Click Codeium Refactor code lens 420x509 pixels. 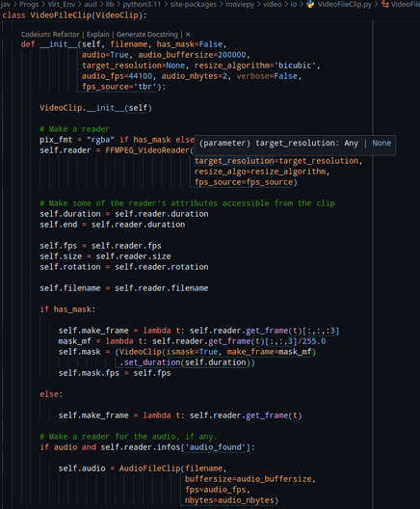point(50,35)
